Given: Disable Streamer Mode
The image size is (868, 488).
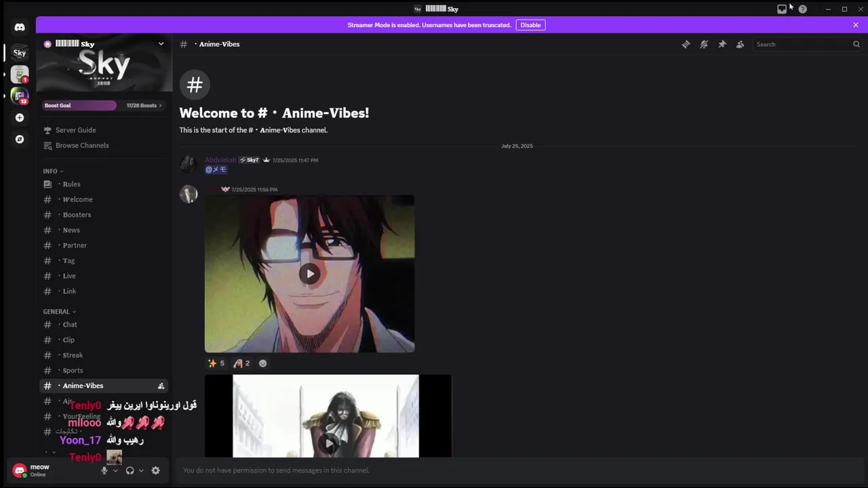Looking at the screenshot, I should pyautogui.click(x=530, y=25).
